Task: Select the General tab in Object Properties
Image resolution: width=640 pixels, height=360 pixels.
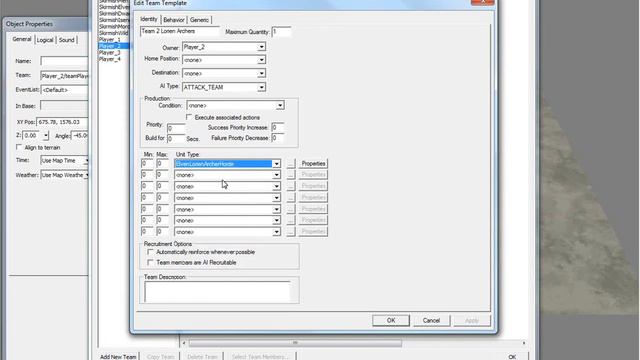Action: click(22, 39)
